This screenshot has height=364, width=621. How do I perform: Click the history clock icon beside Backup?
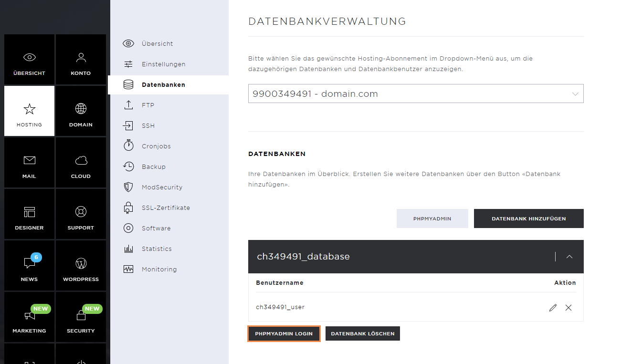click(x=128, y=166)
